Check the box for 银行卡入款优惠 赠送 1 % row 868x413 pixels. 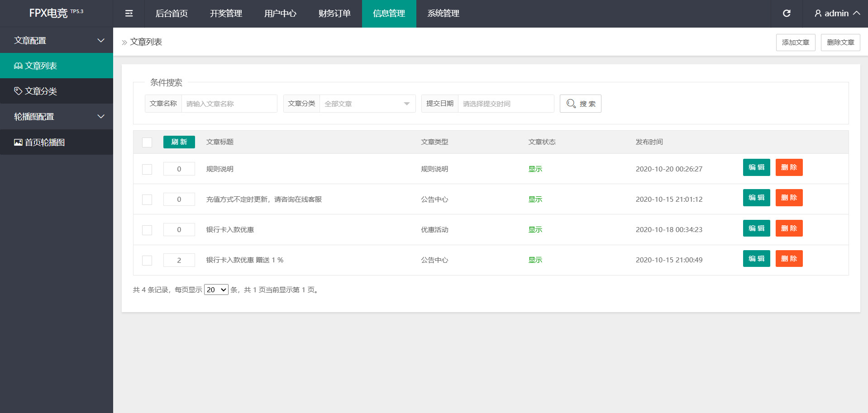pos(147,261)
